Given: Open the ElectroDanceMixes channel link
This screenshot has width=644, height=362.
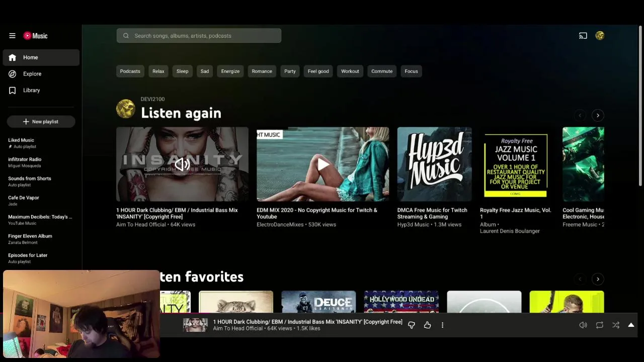Looking at the screenshot, I should click(280, 225).
